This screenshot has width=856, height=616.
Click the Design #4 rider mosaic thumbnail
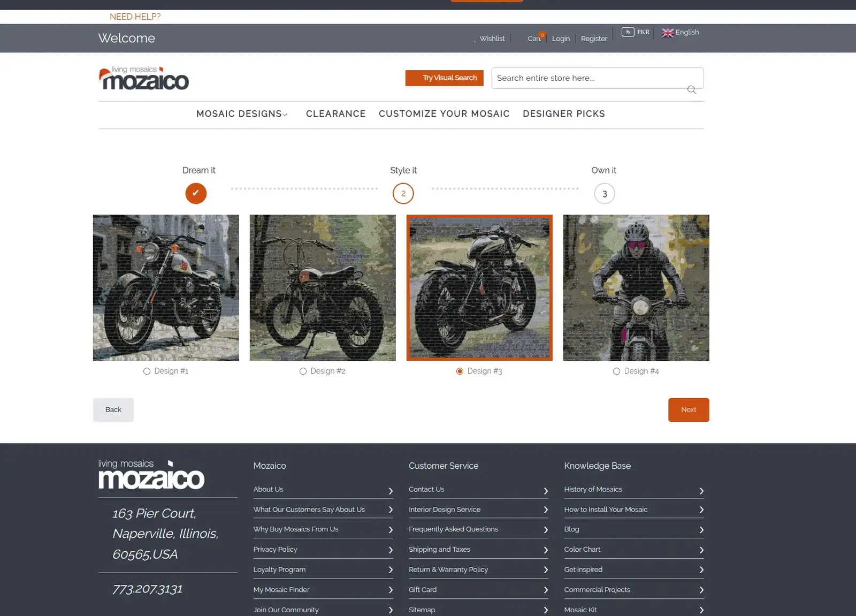pyautogui.click(x=636, y=288)
